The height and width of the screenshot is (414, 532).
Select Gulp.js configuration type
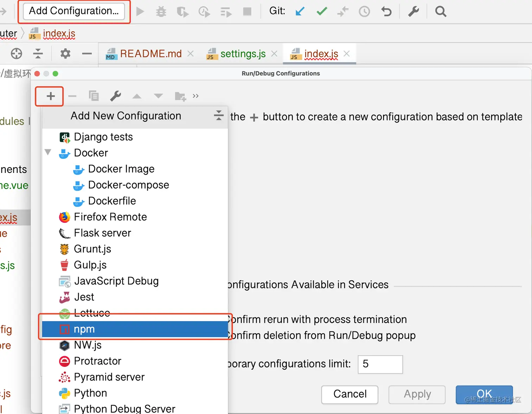(x=135, y=265)
